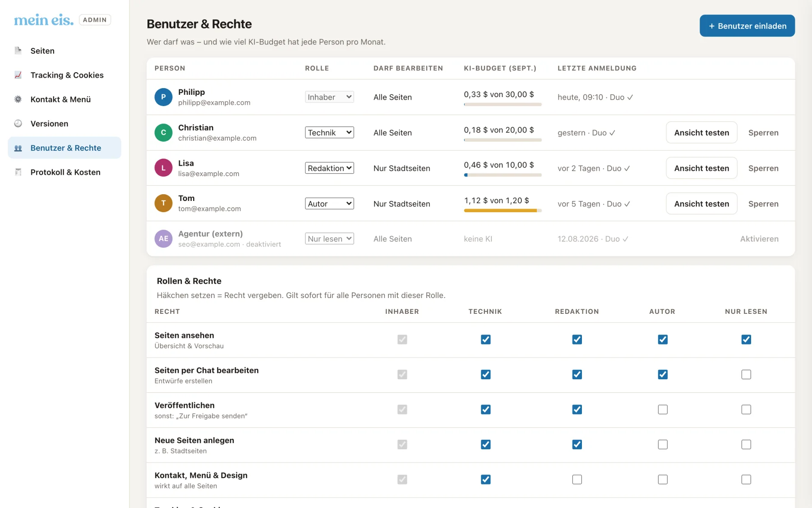
Task: Click Sperren for Christian
Action: tap(763, 133)
